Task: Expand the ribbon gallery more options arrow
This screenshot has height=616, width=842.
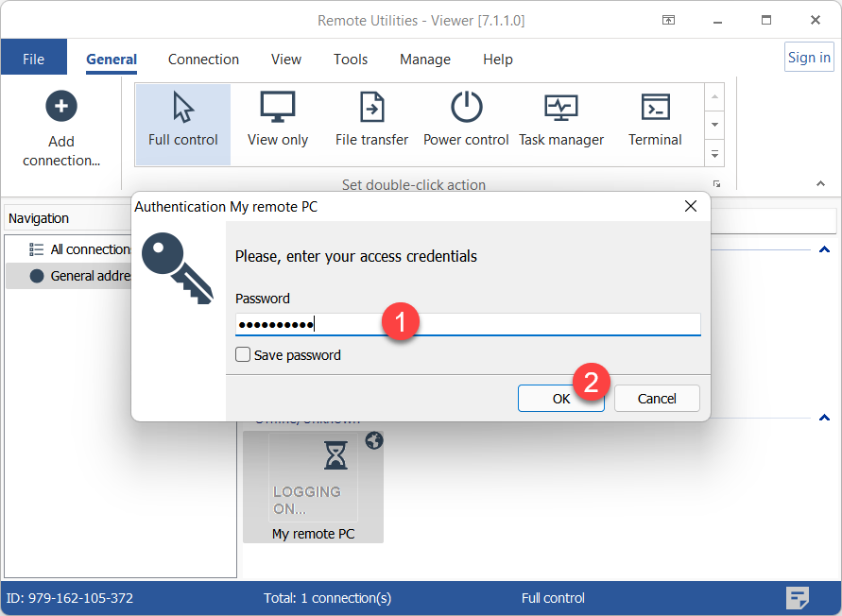Action: coord(715,153)
